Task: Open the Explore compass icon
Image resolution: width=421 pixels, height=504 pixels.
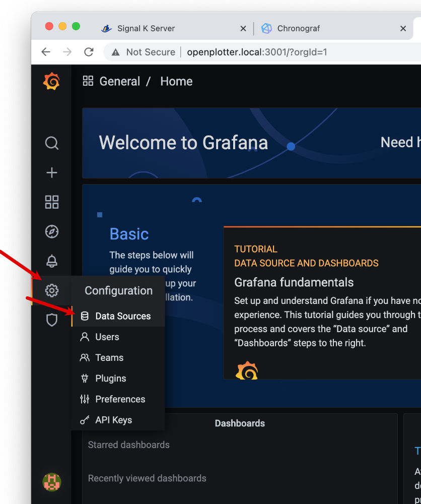Action: (x=52, y=231)
